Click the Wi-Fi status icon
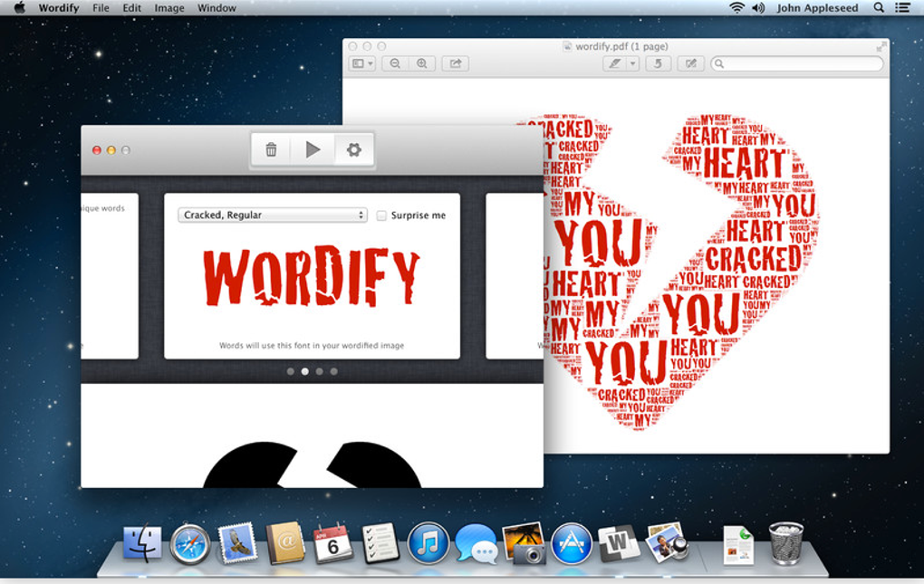The height and width of the screenshot is (584, 924). 736,7
